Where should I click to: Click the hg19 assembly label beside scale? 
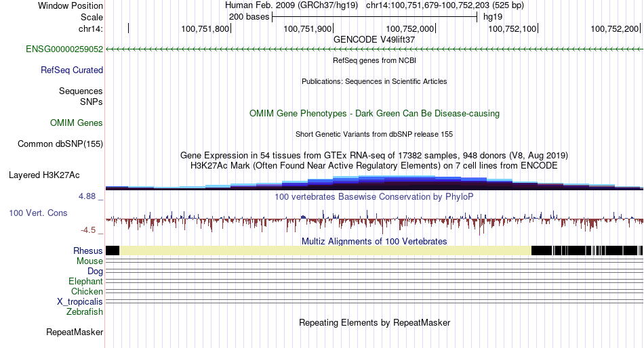click(493, 17)
